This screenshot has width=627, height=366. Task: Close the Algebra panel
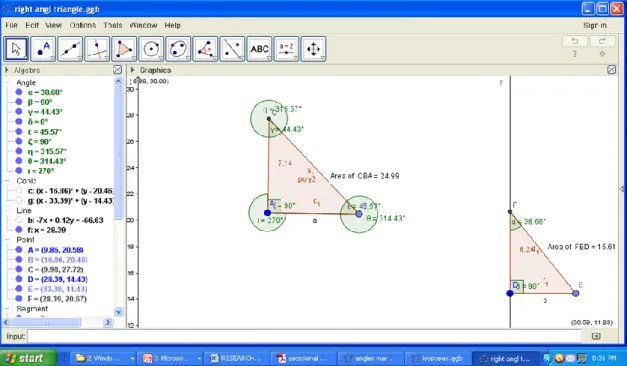118,70
